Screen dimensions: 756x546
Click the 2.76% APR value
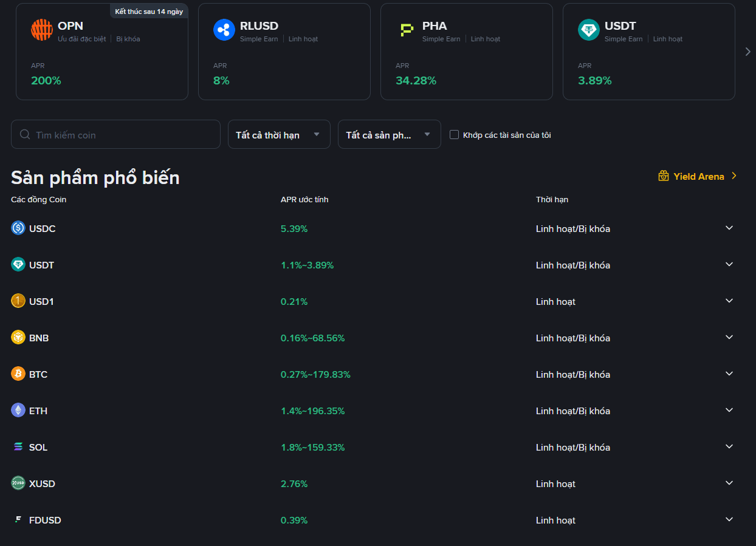[x=294, y=483]
